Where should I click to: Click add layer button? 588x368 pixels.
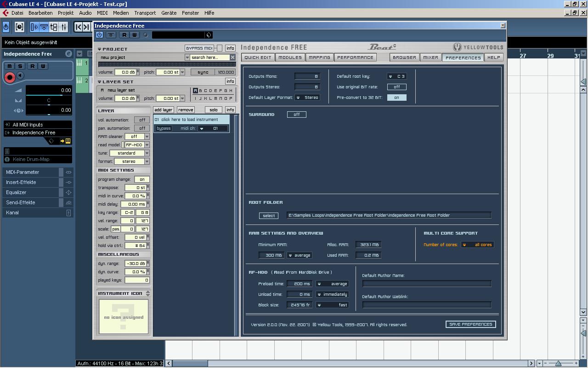(x=164, y=110)
